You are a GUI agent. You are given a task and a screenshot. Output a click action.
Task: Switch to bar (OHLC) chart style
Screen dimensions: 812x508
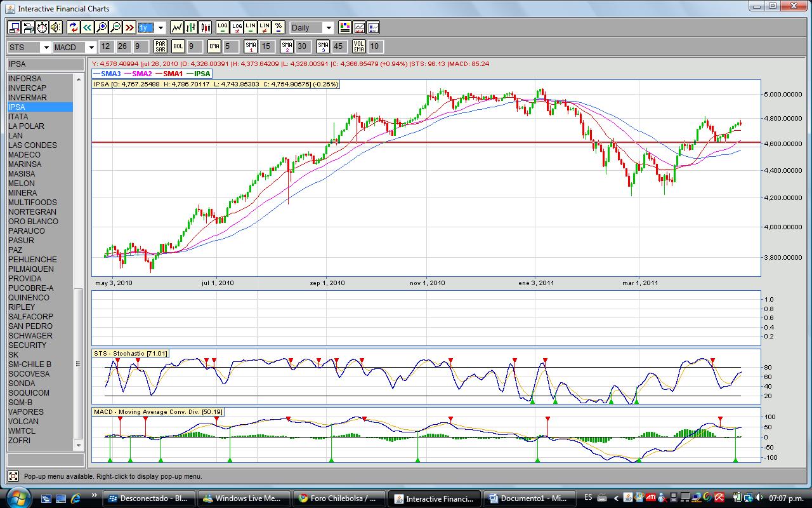click(191, 27)
